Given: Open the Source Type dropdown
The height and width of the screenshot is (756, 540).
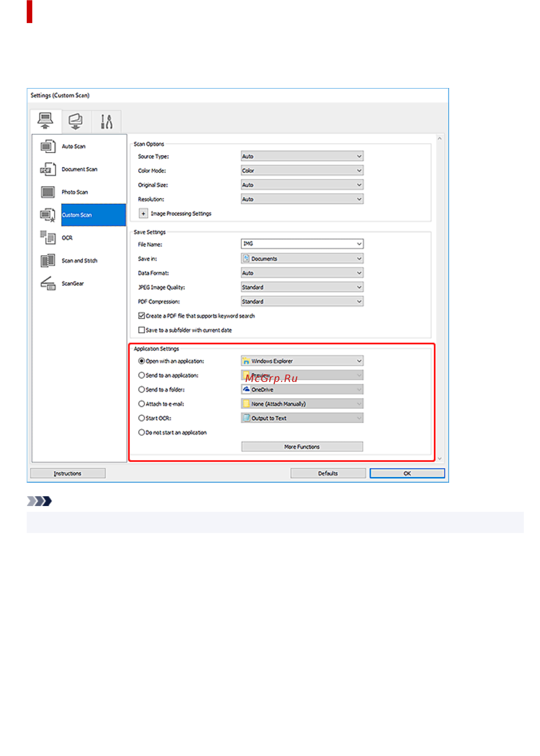Looking at the screenshot, I should tap(302, 156).
